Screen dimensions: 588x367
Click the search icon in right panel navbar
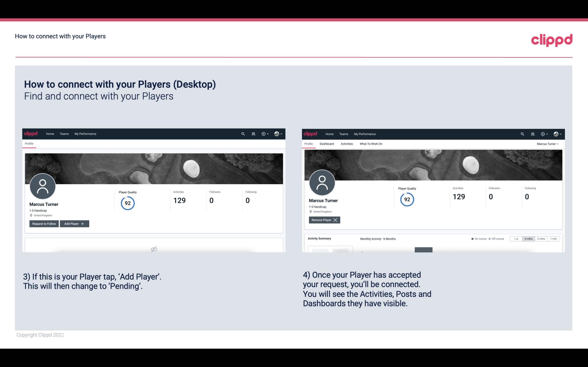pos(522,134)
